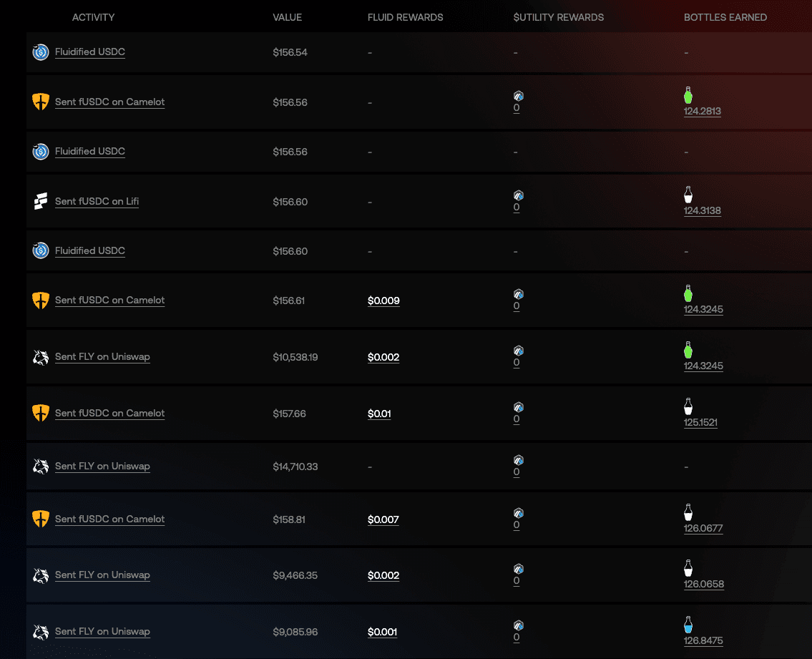Click the Uniswap unicorn icon in the $10,538.19 row
This screenshot has height=659, width=812.
coord(40,357)
